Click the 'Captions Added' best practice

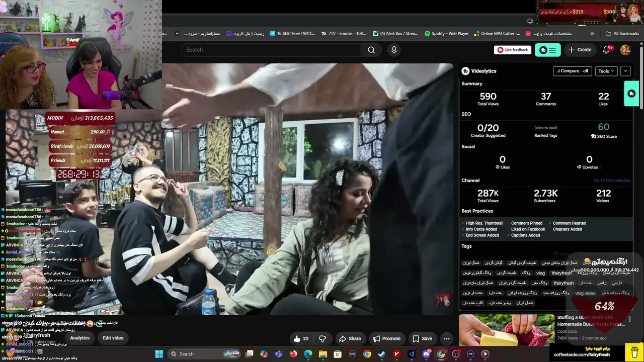click(x=523, y=235)
